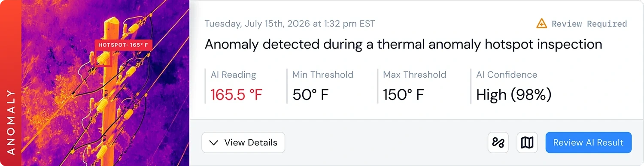Click the anomaly detected headline text
This screenshot has height=166, width=644.
click(x=403, y=44)
